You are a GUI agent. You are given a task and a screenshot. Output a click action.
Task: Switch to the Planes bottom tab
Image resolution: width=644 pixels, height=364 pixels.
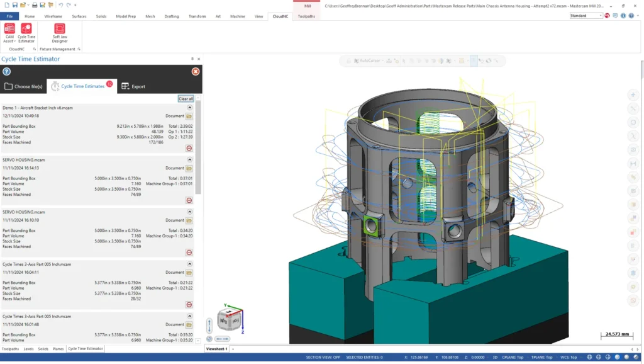(x=58, y=349)
